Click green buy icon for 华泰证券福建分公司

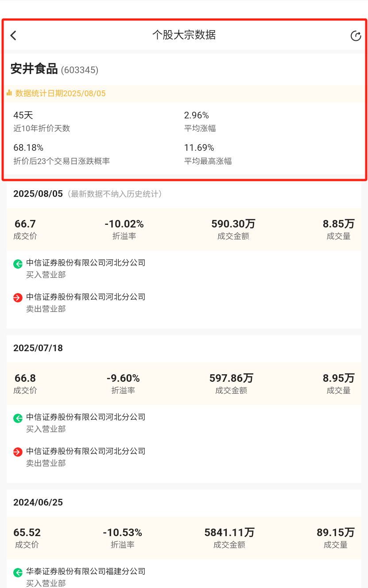pyautogui.click(x=18, y=572)
